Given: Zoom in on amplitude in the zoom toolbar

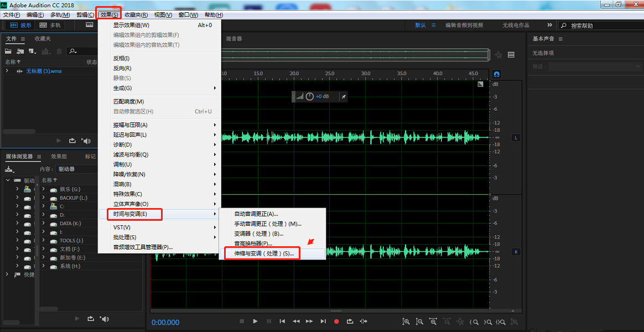Looking at the screenshot, I should point(406,321).
